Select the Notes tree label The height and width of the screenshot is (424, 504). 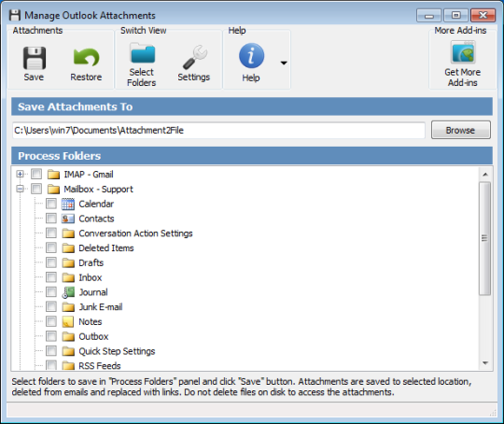pos(91,321)
